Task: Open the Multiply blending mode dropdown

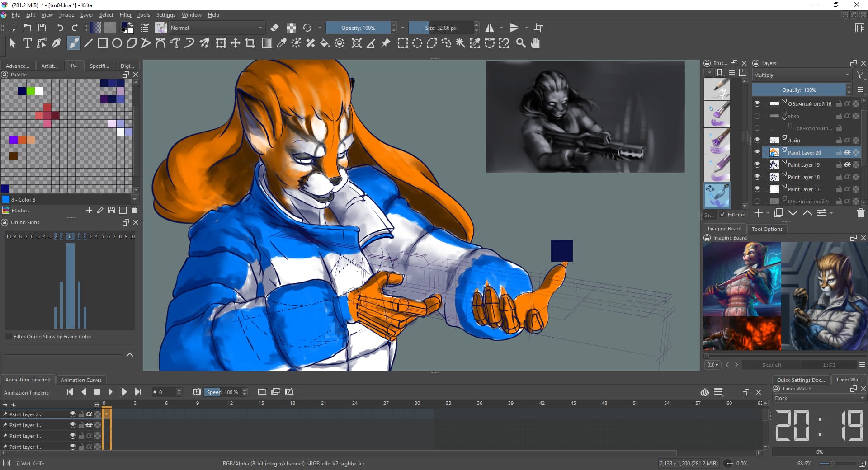Action: pos(801,75)
